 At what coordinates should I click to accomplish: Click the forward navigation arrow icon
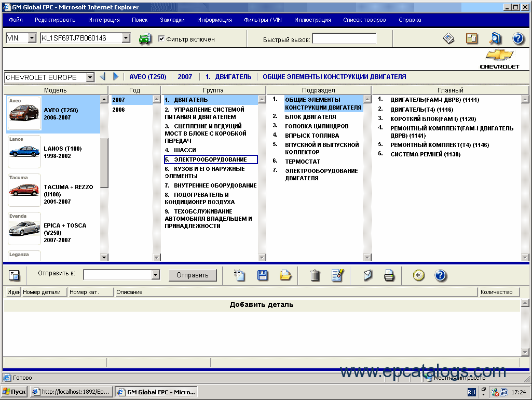pos(116,77)
